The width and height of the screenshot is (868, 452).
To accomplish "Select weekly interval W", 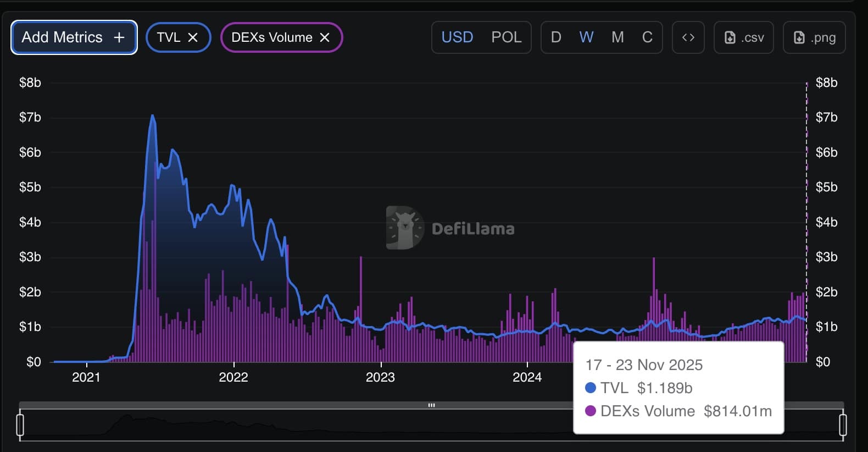I will [x=586, y=37].
